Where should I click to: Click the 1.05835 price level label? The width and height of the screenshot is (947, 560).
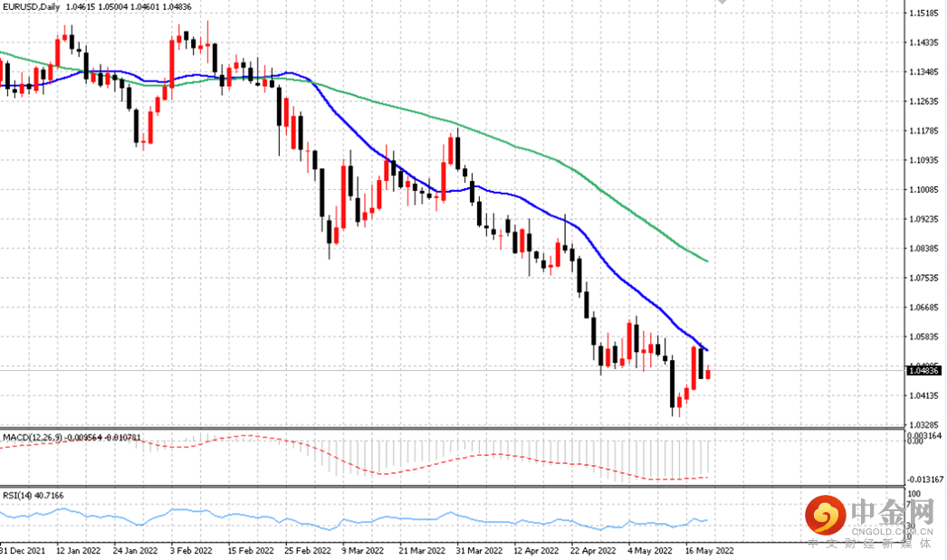[924, 337]
